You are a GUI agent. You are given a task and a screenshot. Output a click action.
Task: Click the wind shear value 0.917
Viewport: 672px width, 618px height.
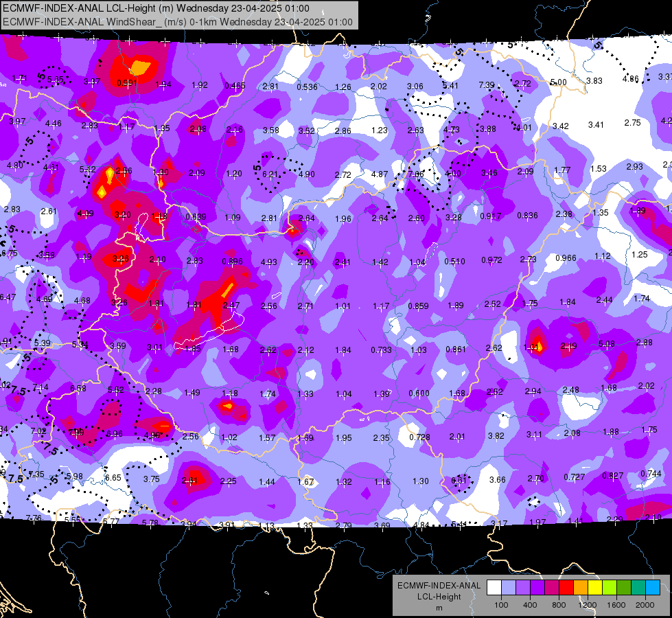pyautogui.click(x=490, y=216)
